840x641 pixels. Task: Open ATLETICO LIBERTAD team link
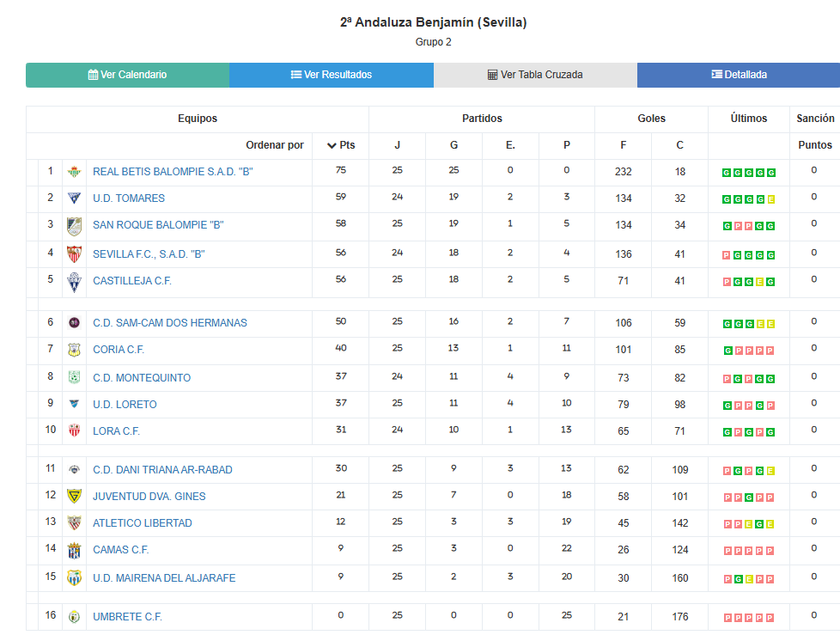click(x=142, y=523)
